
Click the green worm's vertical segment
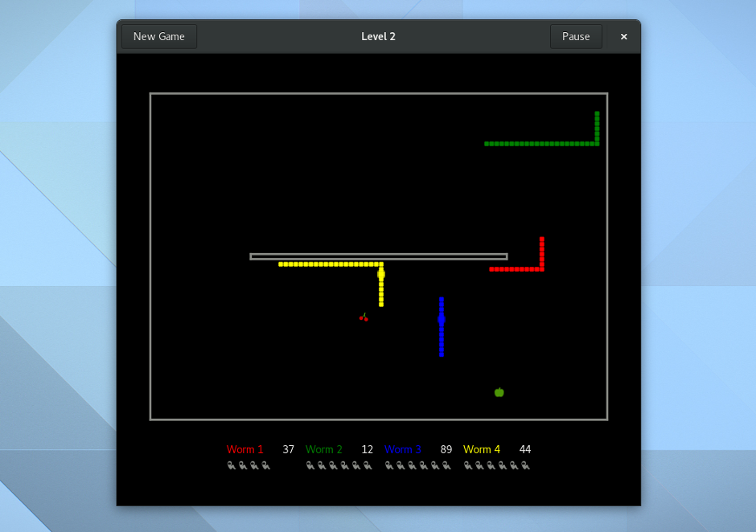coord(597,126)
